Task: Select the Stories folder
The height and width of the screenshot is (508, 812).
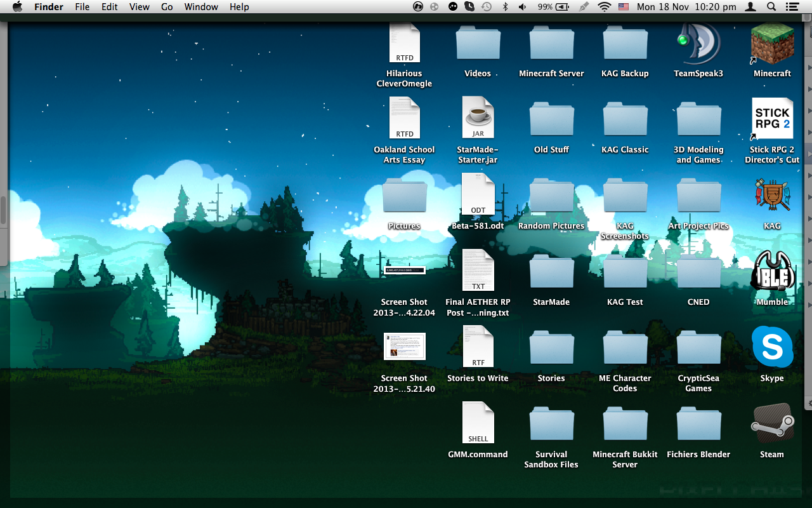Action: coord(551,348)
